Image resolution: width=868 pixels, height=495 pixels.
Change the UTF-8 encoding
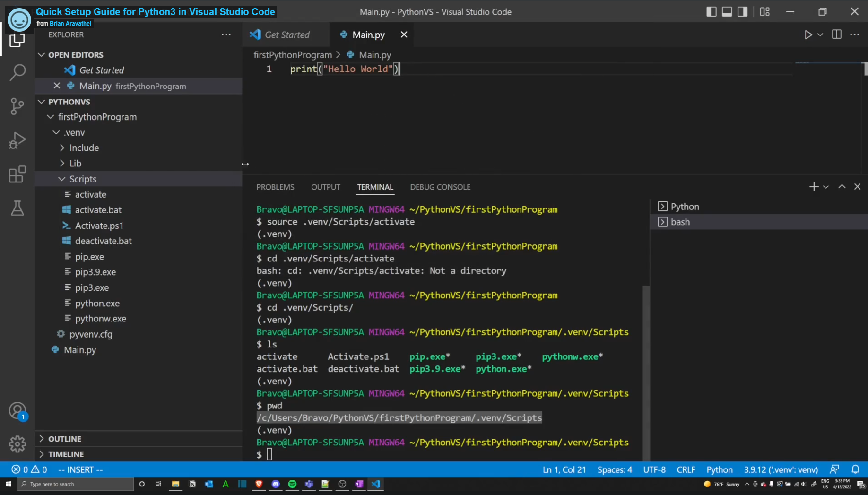pos(654,469)
